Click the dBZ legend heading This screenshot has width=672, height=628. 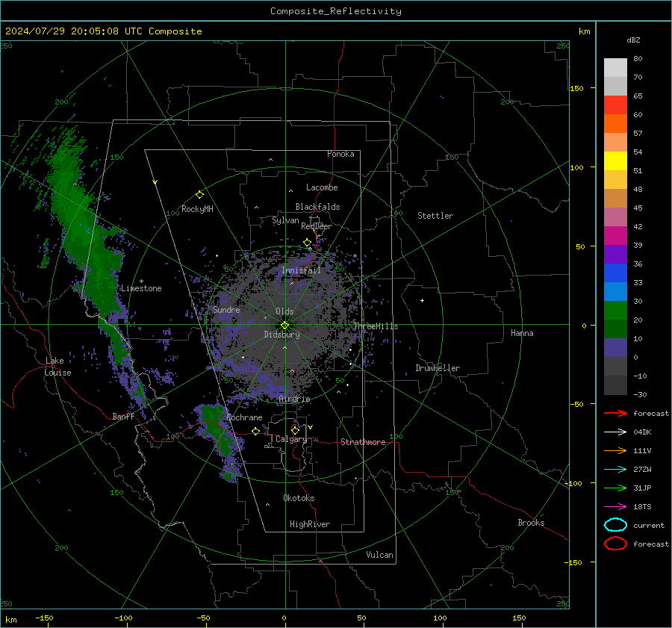click(x=633, y=40)
